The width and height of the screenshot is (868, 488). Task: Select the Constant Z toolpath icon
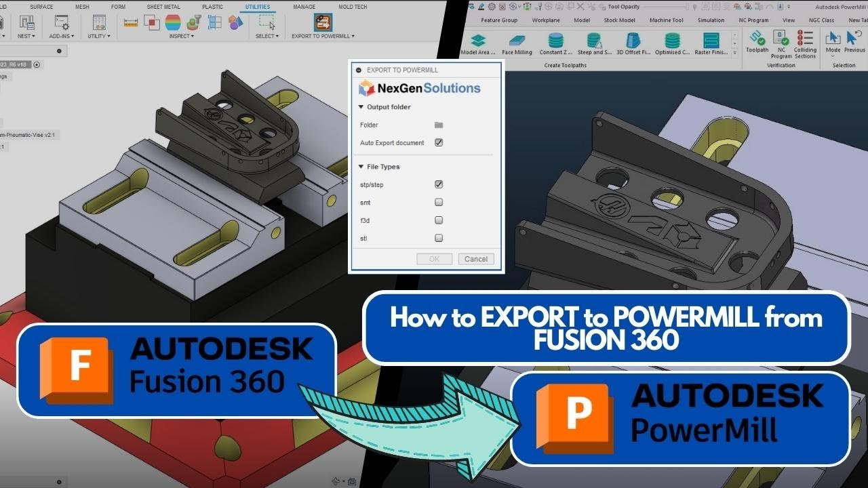(x=556, y=40)
